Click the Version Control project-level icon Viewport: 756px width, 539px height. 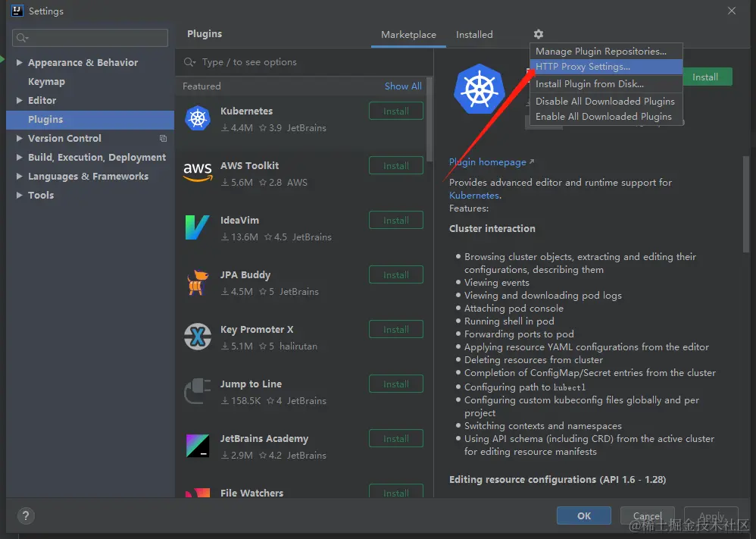click(164, 139)
